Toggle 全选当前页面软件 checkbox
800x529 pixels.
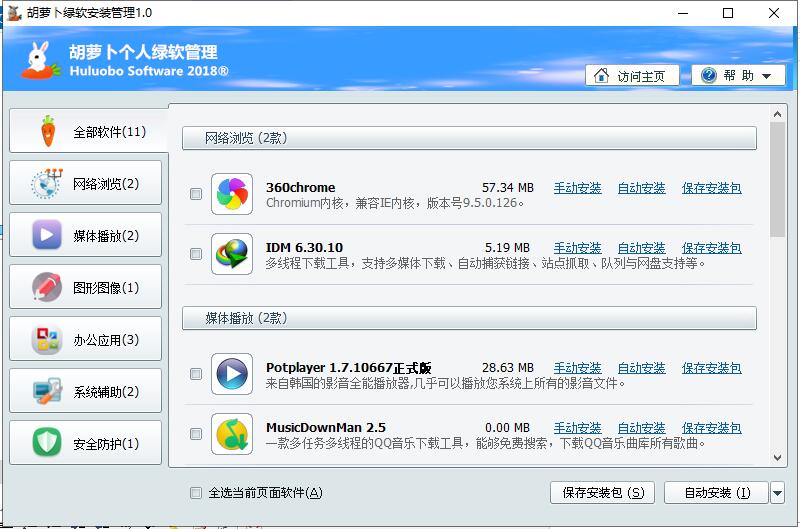coord(196,493)
